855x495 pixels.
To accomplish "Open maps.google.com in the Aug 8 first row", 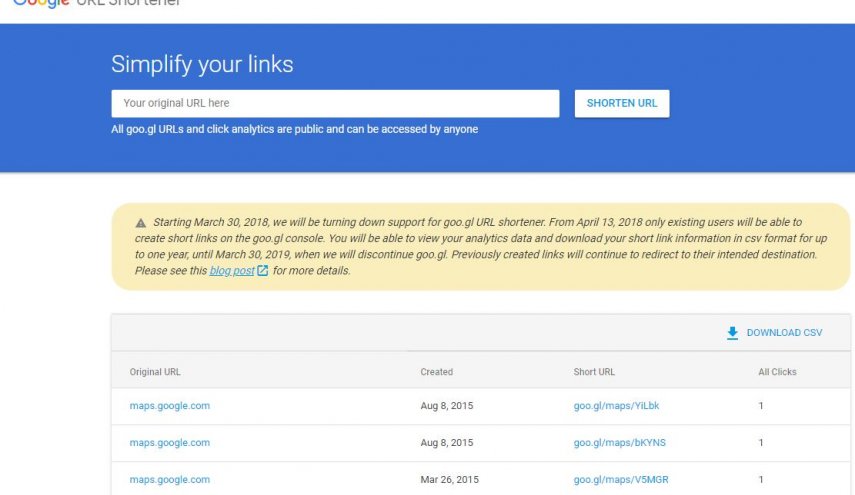I will [170, 406].
